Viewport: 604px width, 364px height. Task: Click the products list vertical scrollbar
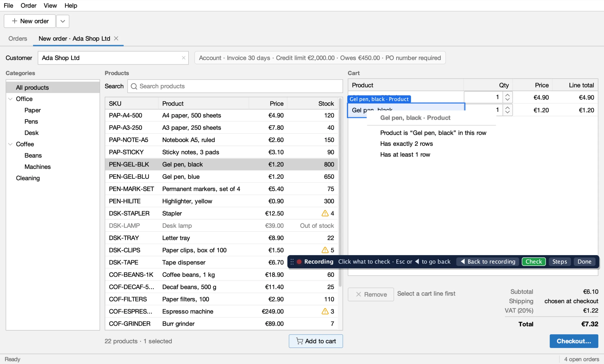340,192
